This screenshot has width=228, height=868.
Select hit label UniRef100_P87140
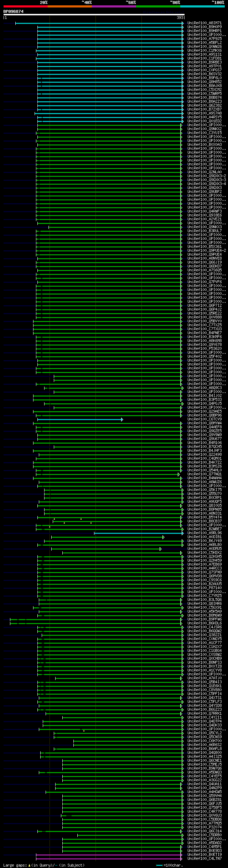[204, 588]
